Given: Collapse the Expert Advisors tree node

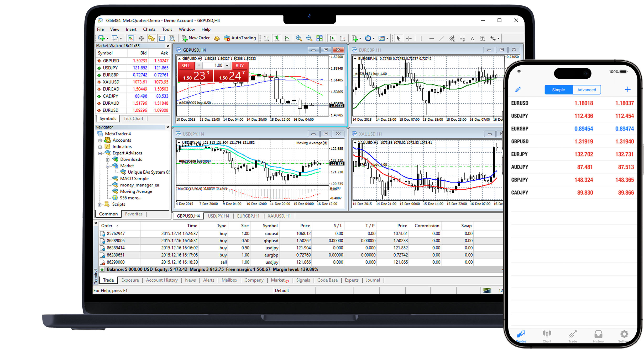Looking at the screenshot, I should 100,153.
